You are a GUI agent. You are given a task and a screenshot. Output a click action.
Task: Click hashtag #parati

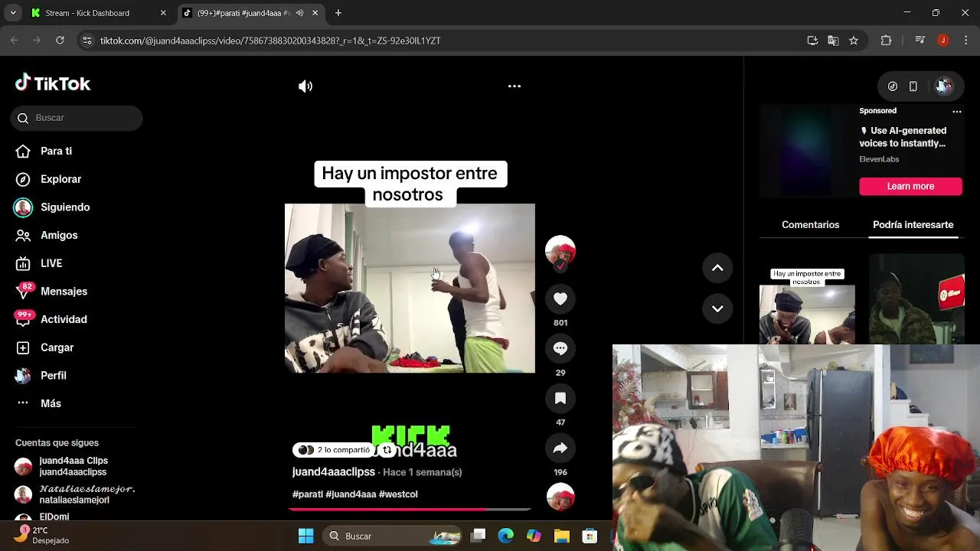pyautogui.click(x=308, y=494)
